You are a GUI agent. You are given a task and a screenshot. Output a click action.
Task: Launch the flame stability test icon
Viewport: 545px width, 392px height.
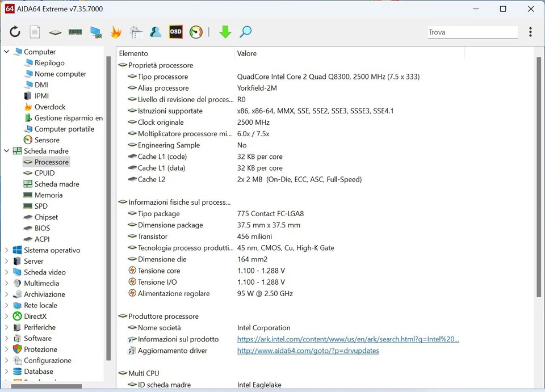pyautogui.click(x=116, y=32)
